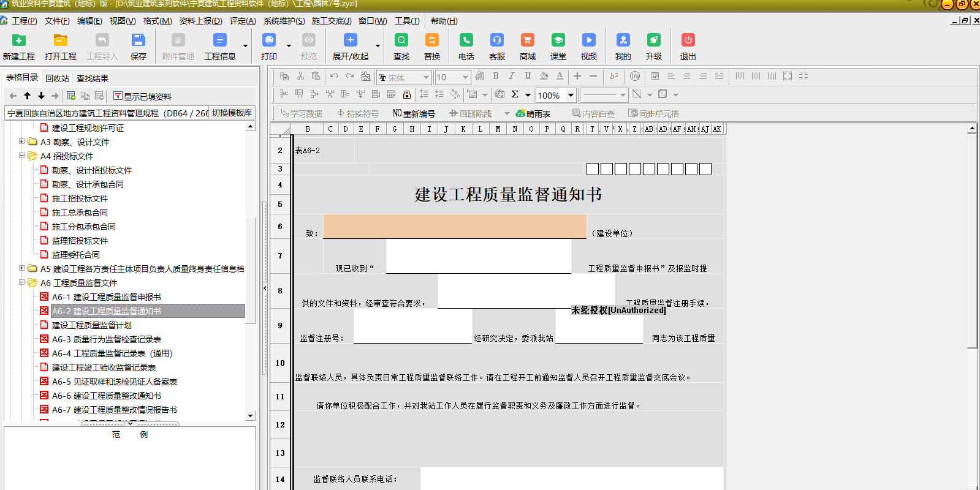
Task: Toggle the 展开/收起 panel button
Action: click(x=350, y=40)
